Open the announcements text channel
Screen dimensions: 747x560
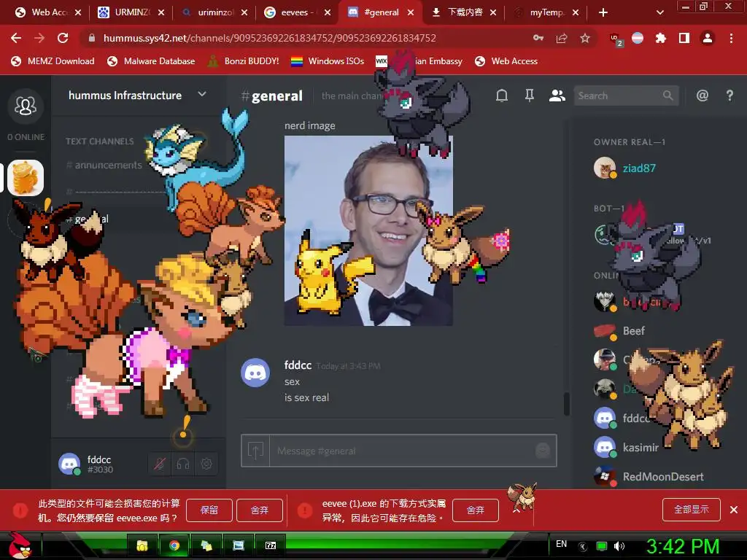(x=104, y=165)
